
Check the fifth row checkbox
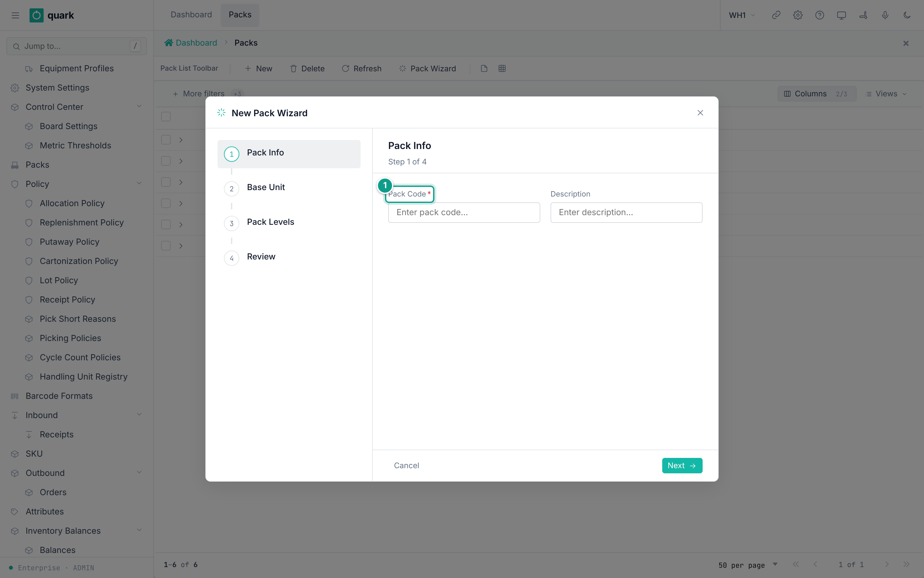(x=166, y=224)
